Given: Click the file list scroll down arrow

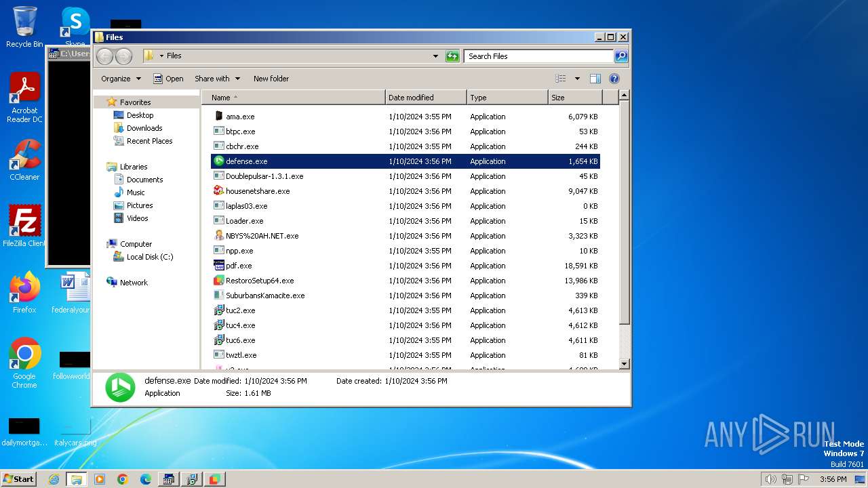Looking at the screenshot, I should click(625, 364).
